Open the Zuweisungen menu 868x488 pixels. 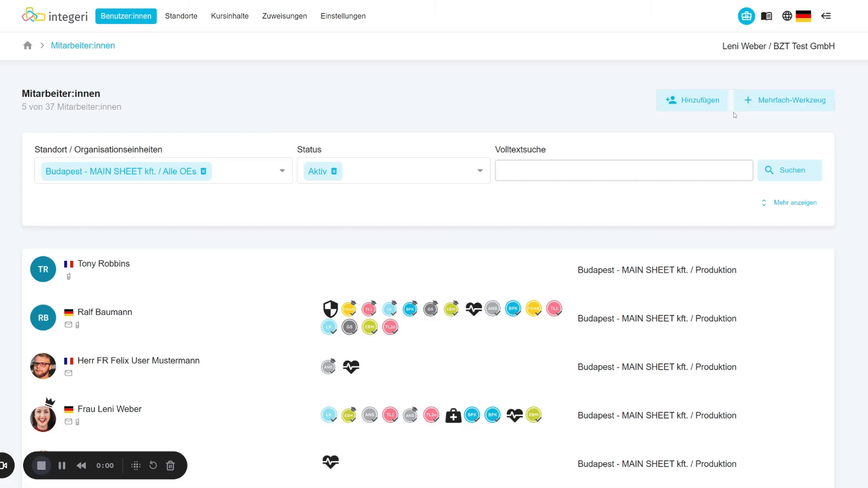click(x=284, y=16)
